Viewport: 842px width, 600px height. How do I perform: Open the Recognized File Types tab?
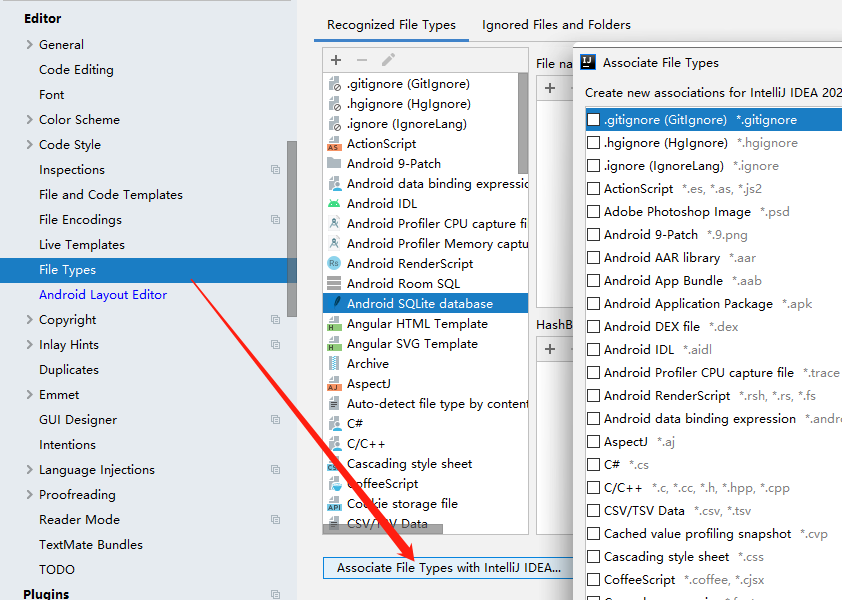click(391, 25)
